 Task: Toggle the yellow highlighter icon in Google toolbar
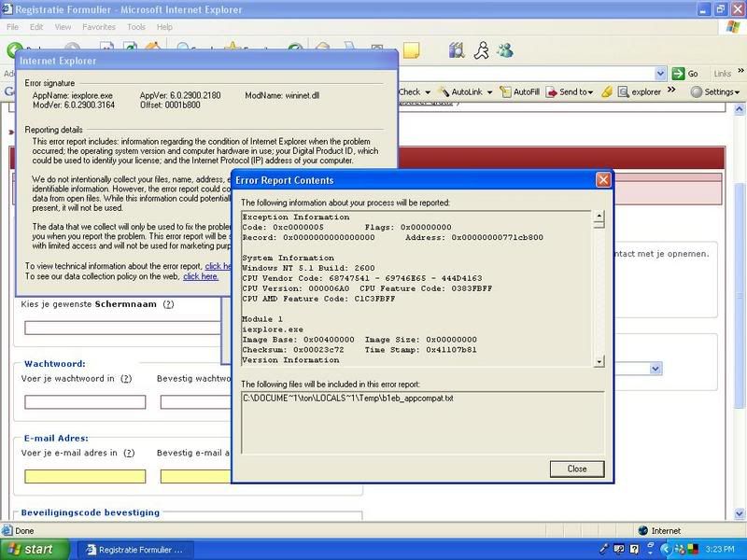pyautogui.click(x=606, y=91)
